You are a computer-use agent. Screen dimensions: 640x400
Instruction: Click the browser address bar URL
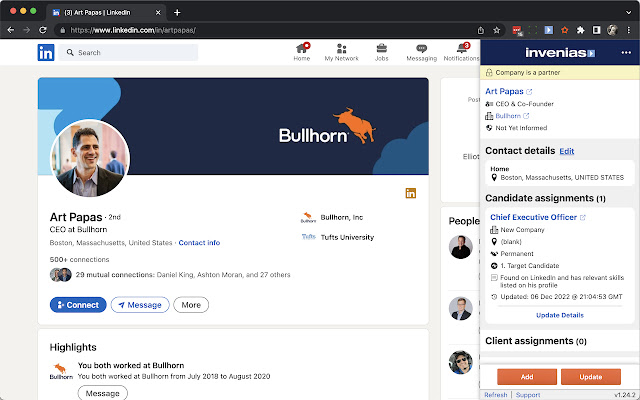pyautogui.click(x=133, y=30)
